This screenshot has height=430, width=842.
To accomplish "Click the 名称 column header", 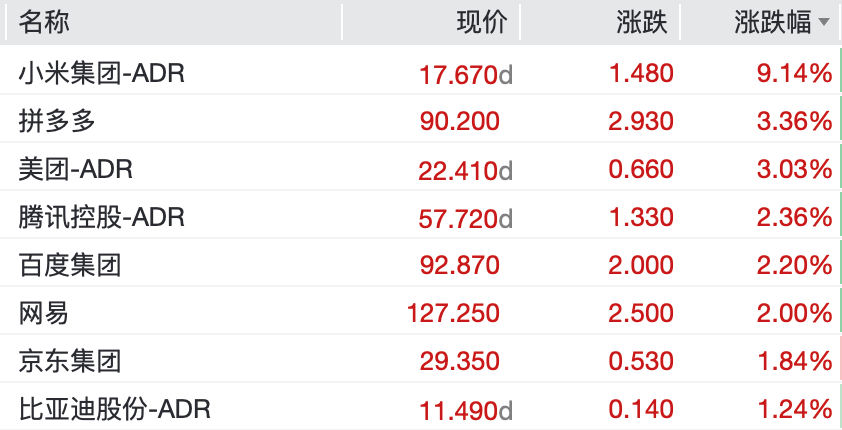I will point(44,23).
